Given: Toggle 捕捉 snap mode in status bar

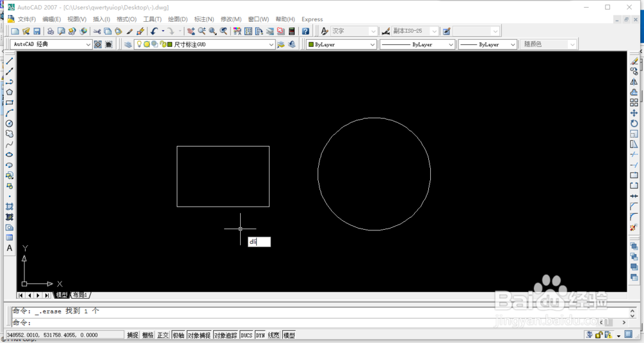Looking at the screenshot, I should [x=132, y=335].
